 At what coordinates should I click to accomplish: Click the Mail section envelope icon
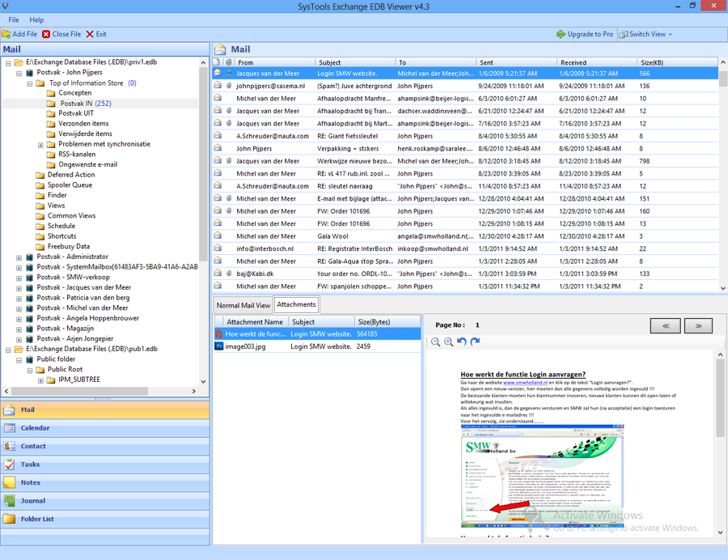click(x=9, y=410)
